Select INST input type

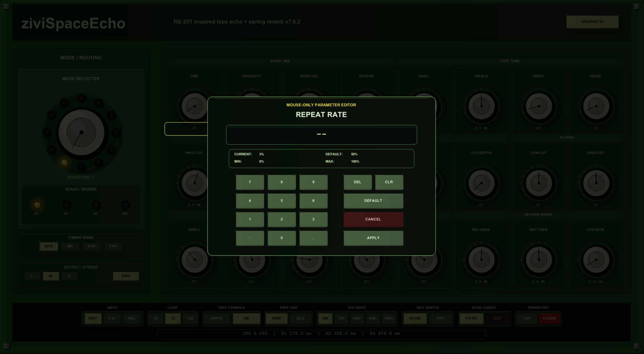click(x=93, y=318)
